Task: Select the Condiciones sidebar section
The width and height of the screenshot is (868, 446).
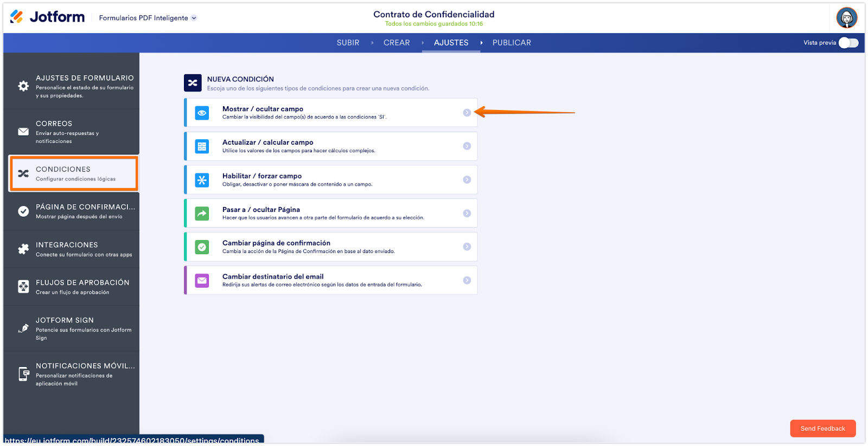Action: pos(73,173)
